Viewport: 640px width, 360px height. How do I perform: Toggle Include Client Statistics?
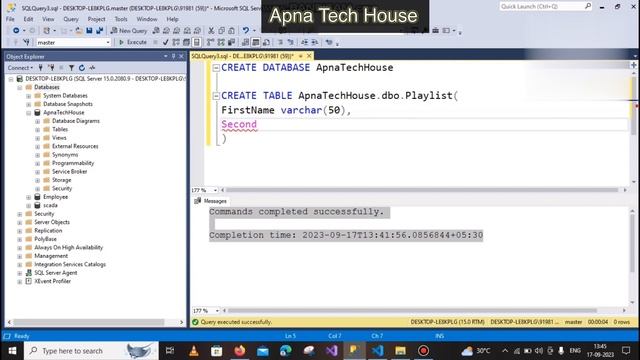231,42
